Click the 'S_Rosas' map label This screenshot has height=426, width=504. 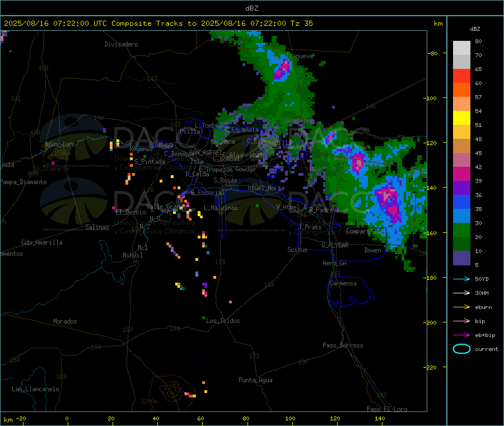pyautogui.click(x=225, y=180)
